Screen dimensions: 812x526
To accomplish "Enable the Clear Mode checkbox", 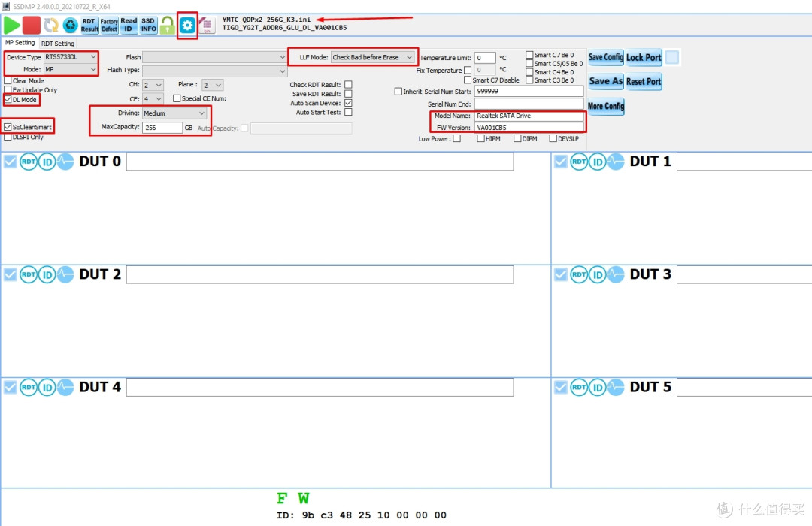I will coord(8,80).
